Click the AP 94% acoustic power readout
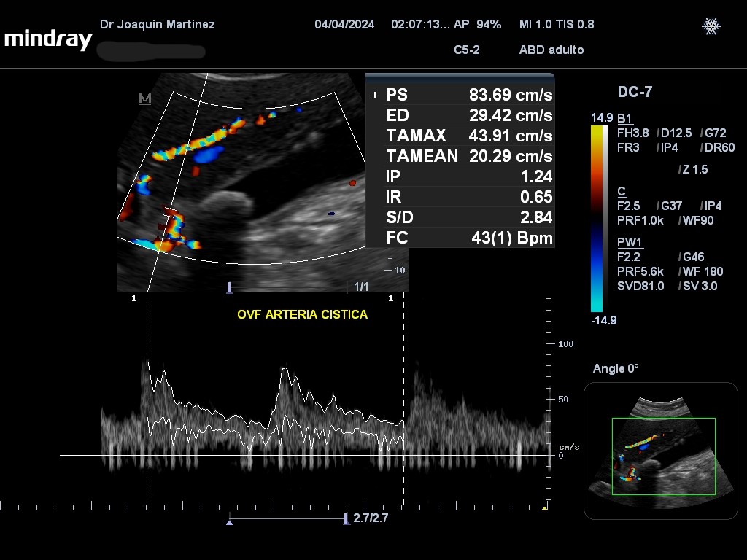 pos(477,24)
